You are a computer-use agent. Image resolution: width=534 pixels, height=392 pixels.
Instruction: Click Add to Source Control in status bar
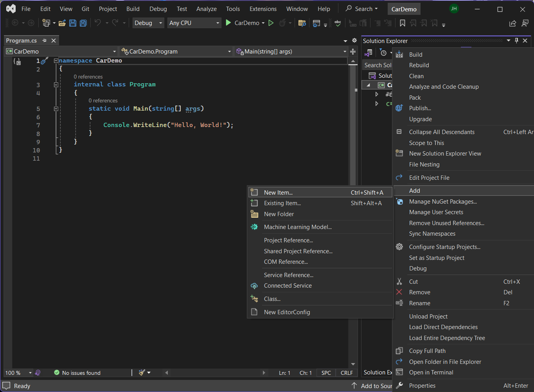click(x=374, y=386)
